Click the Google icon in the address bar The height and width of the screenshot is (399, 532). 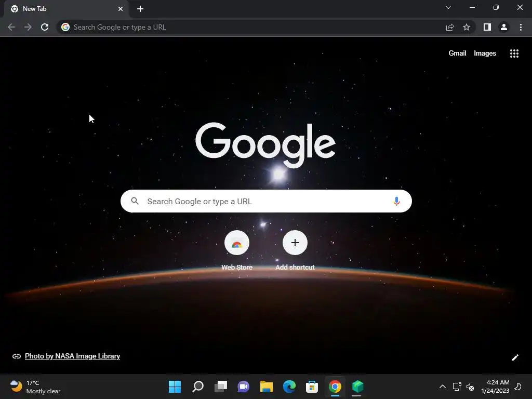click(x=65, y=27)
